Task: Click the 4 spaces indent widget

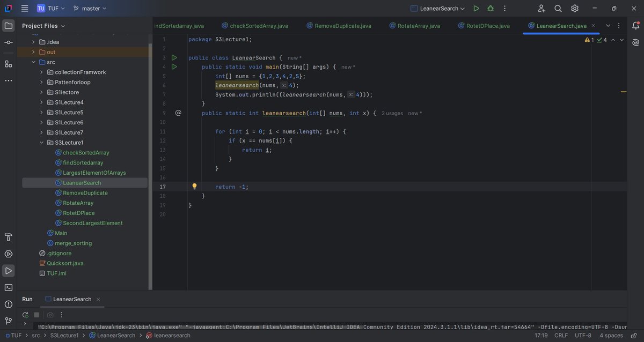Action: tap(611, 336)
